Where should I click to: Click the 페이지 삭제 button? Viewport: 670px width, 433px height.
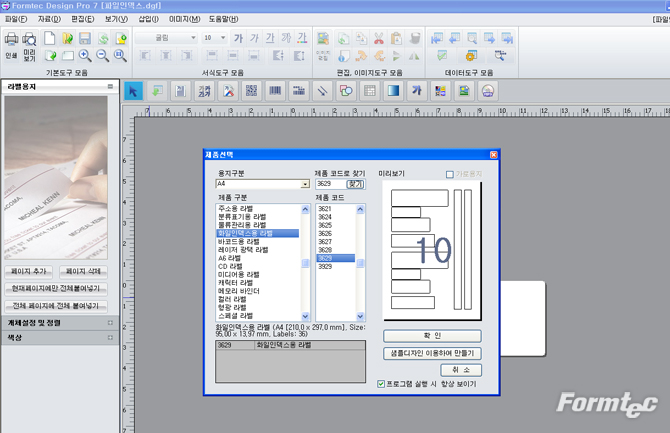(83, 271)
